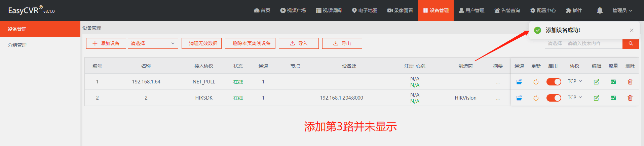The image size is (644, 146).
Task: Open 告警查询 section
Action: pyautogui.click(x=507, y=10)
